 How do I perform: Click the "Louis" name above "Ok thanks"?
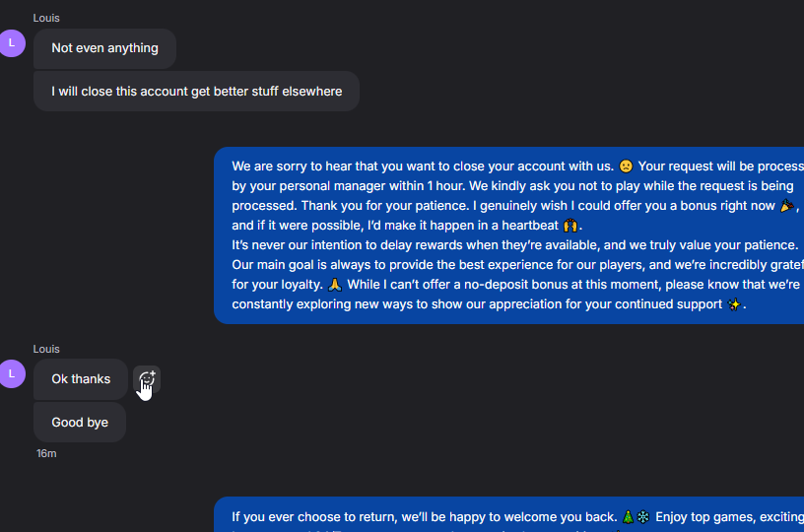46,349
